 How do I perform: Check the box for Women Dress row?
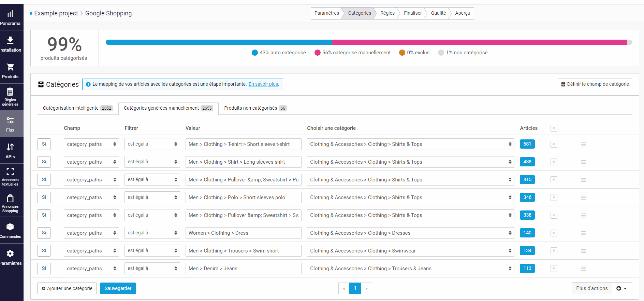(x=554, y=233)
